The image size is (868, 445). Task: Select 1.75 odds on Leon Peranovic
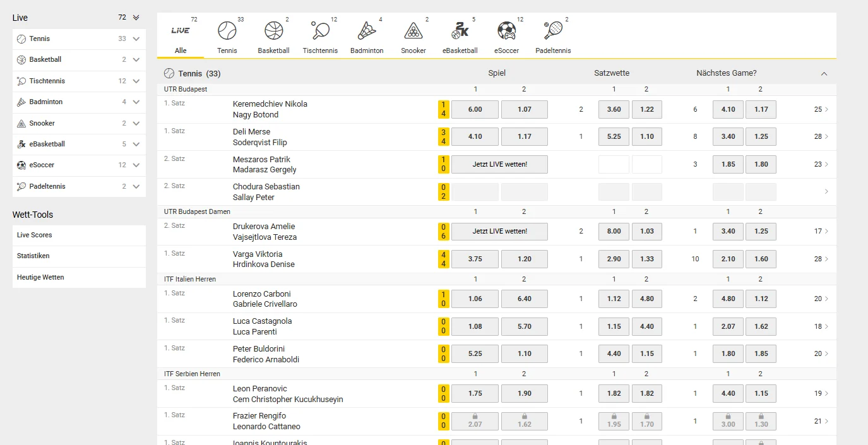click(x=475, y=393)
